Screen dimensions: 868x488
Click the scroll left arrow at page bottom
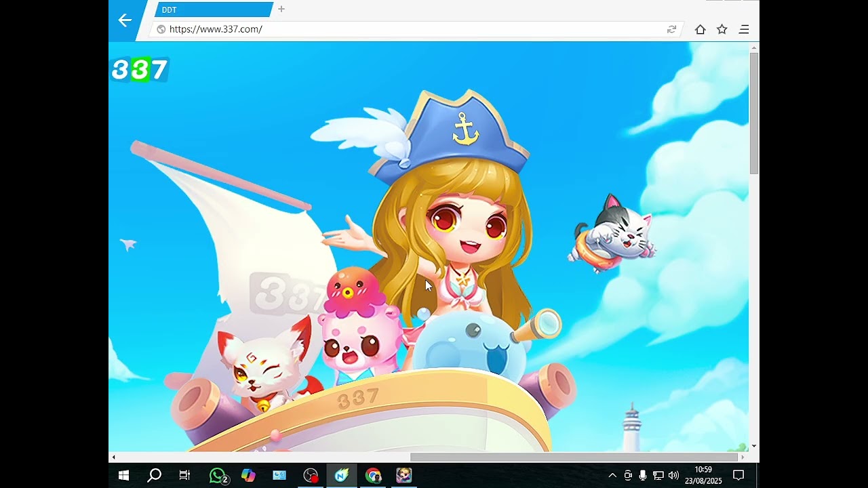113,457
